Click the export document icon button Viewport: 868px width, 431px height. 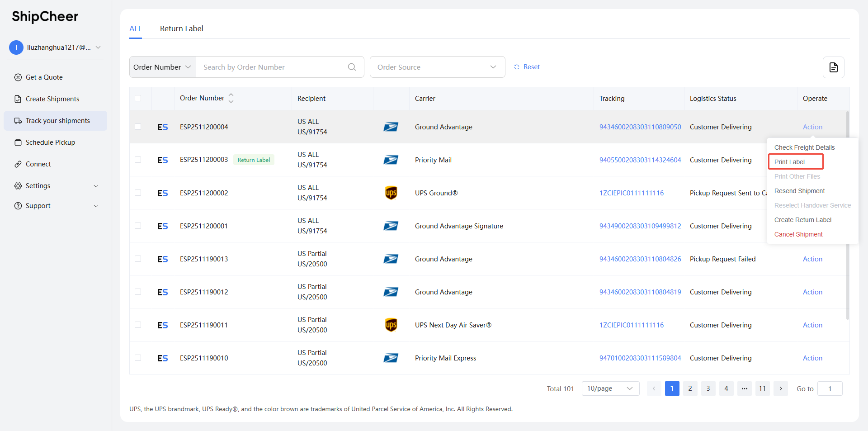pyautogui.click(x=833, y=67)
